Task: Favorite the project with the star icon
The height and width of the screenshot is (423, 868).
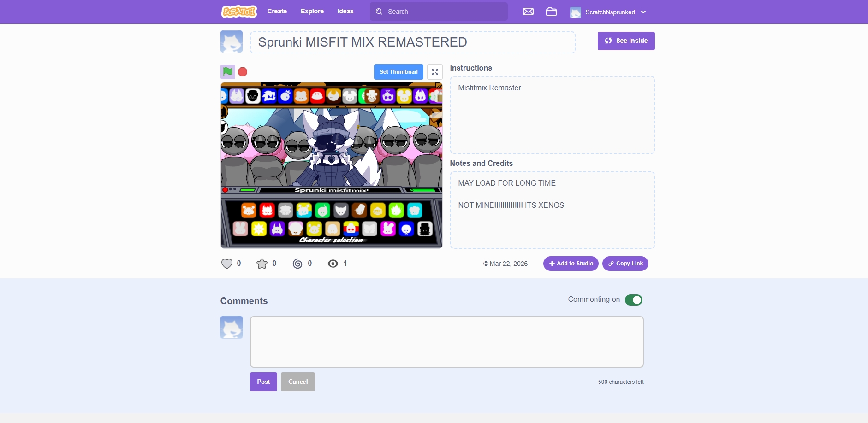Action: (262, 264)
